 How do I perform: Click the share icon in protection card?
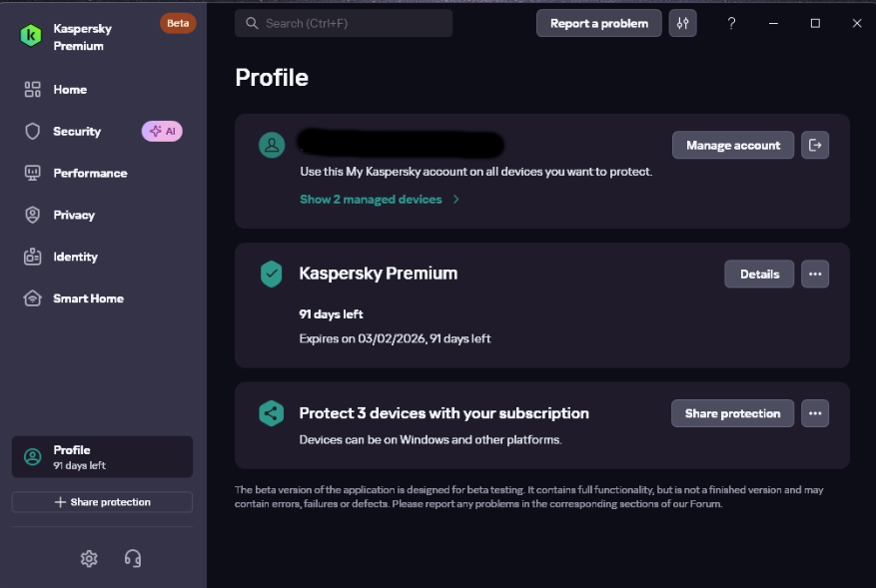click(x=272, y=413)
